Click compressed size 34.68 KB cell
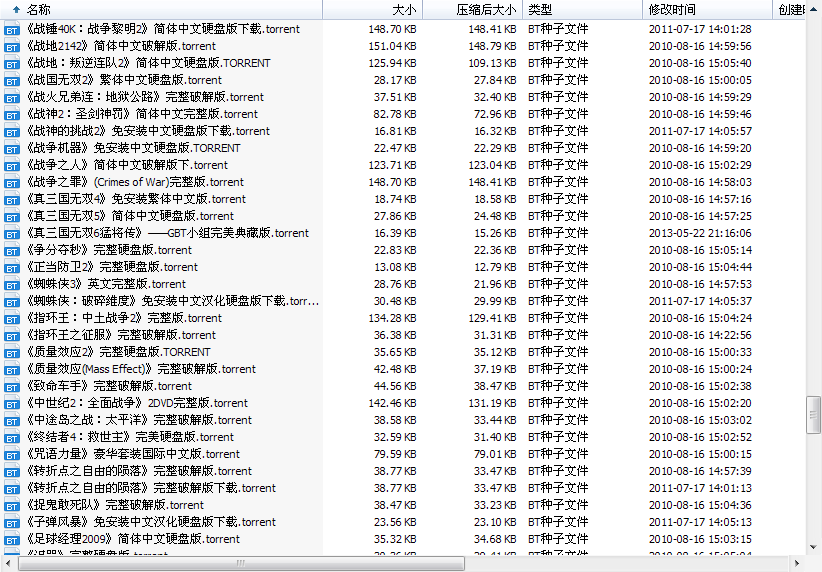This screenshot has width=822, height=572. 495,539
